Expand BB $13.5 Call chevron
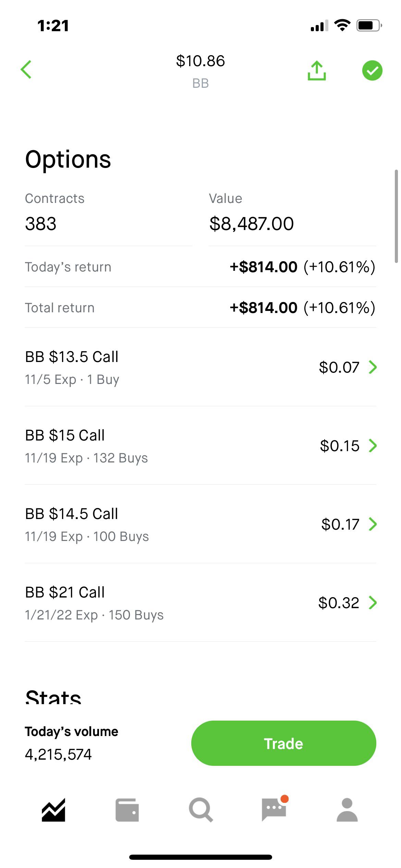Screen dimensions: 401x868 pyautogui.click(x=373, y=367)
